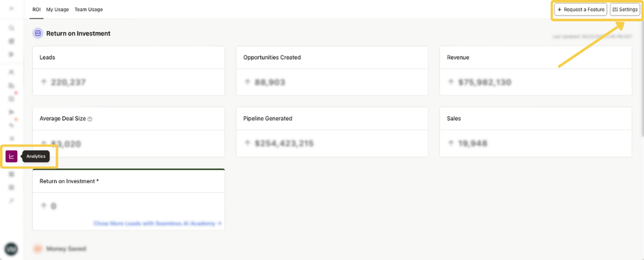Viewport: 644px width, 260px height.
Task: Click the Pipeline Generated card title
Action: [x=268, y=119]
